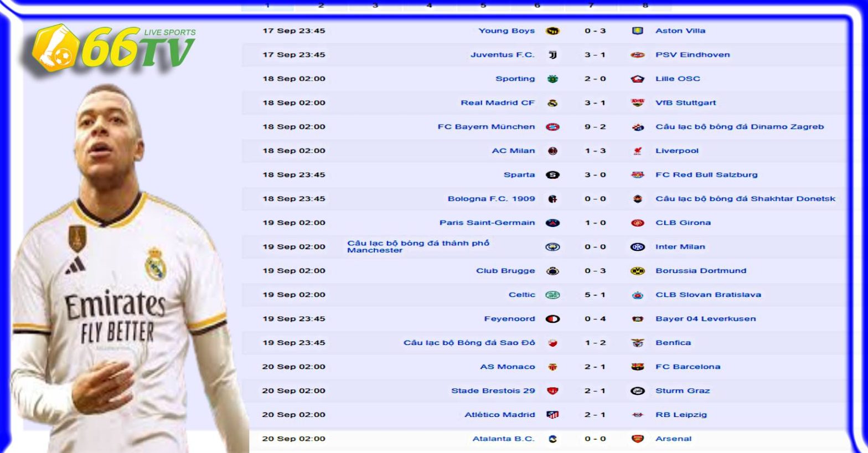Click the Arsenal crest icon
868x453 pixels.
[x=638, y=439]
